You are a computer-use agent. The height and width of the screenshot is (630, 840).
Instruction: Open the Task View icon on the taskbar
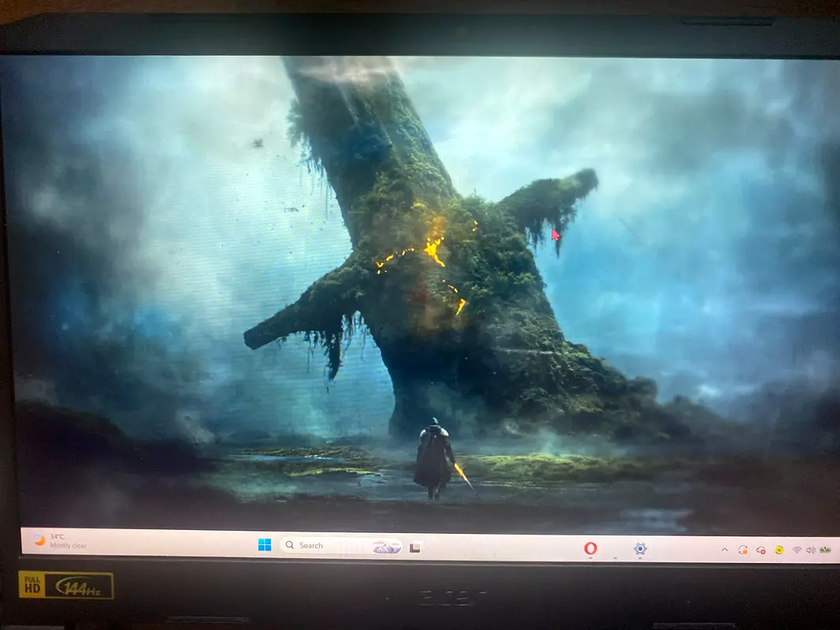pos(415,547)
